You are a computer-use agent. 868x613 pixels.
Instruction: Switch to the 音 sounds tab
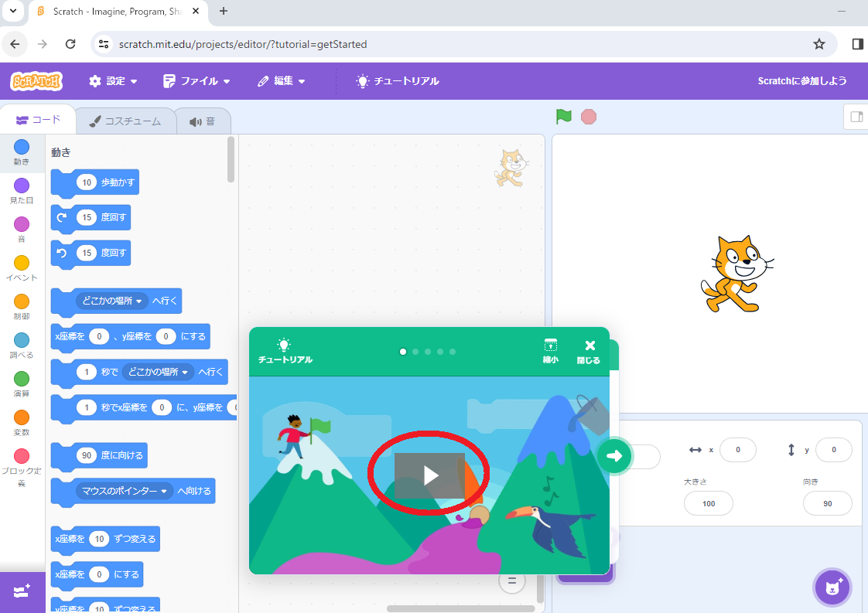[x=203, y=121]
